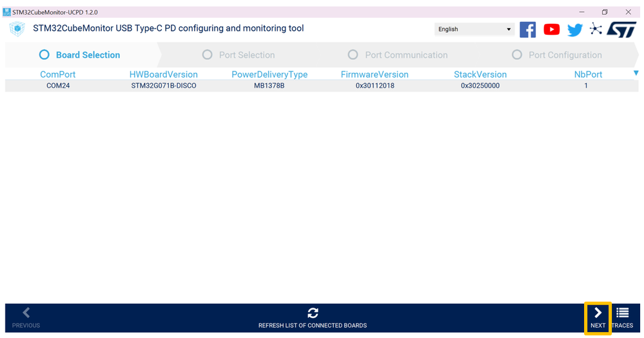Click the STM32G071B-DISCO cell

[x=164, y=86]
